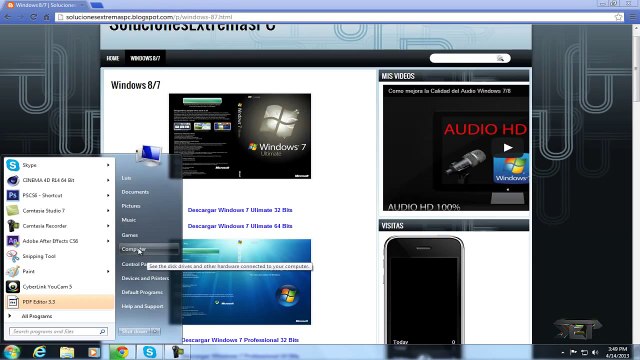Open Descargar Windows 7 Professional 32 Bits link
This screenshot has height=360, width=640.
coord(241,340)
